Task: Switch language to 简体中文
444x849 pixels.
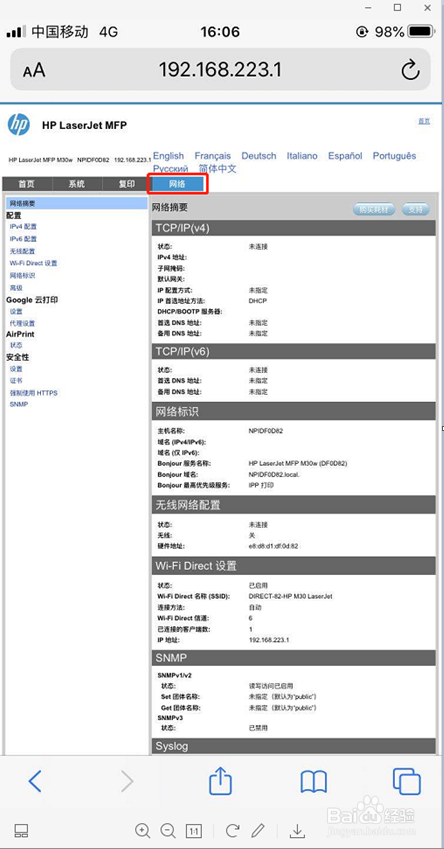Action: 218,169
